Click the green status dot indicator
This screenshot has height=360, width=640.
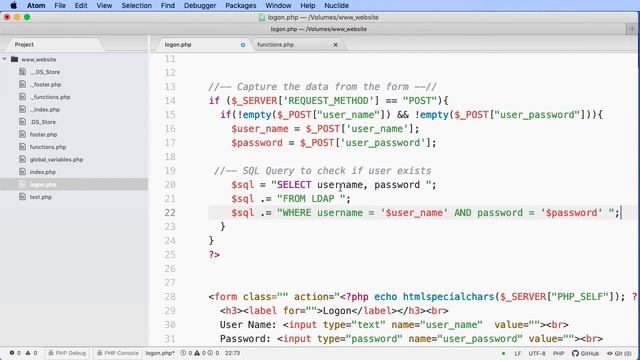(x=503, y=353)
